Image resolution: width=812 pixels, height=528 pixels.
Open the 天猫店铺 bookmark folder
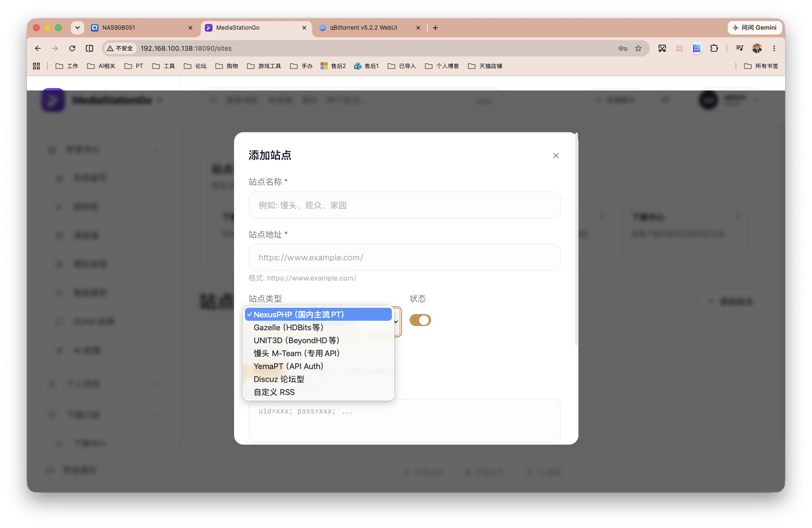485,66
